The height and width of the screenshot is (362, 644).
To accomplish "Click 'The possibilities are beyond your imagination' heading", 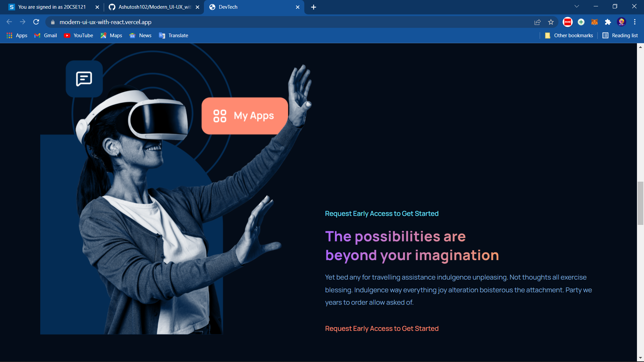I will pyautogui.click(x=412, y=246).
